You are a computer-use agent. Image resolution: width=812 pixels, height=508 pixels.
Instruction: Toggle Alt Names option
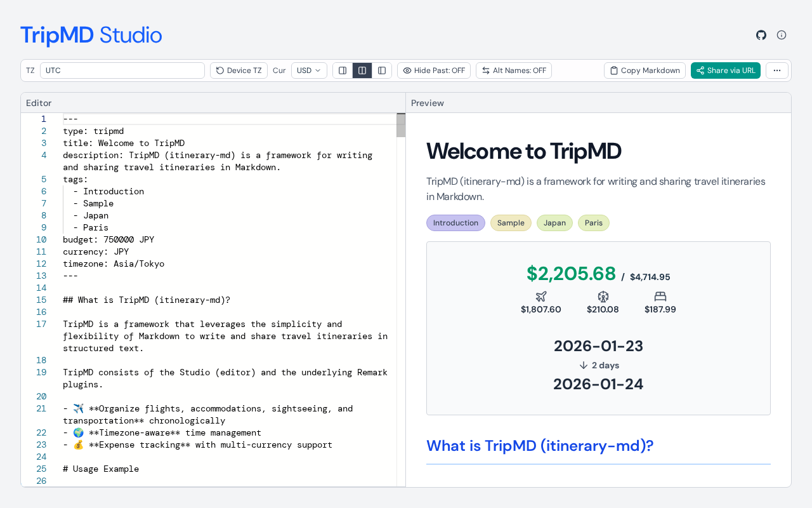514,70
